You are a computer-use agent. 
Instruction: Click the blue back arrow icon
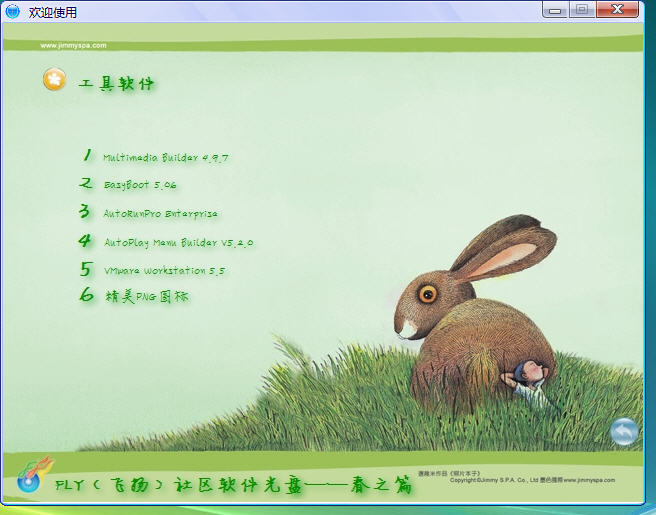click(x=624, y=431)
